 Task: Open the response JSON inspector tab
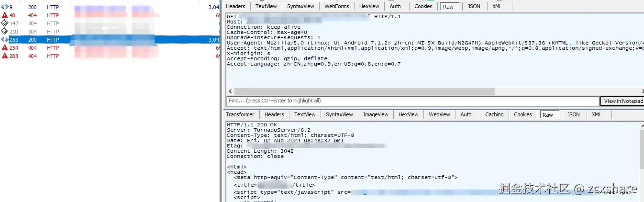point(573,114)
